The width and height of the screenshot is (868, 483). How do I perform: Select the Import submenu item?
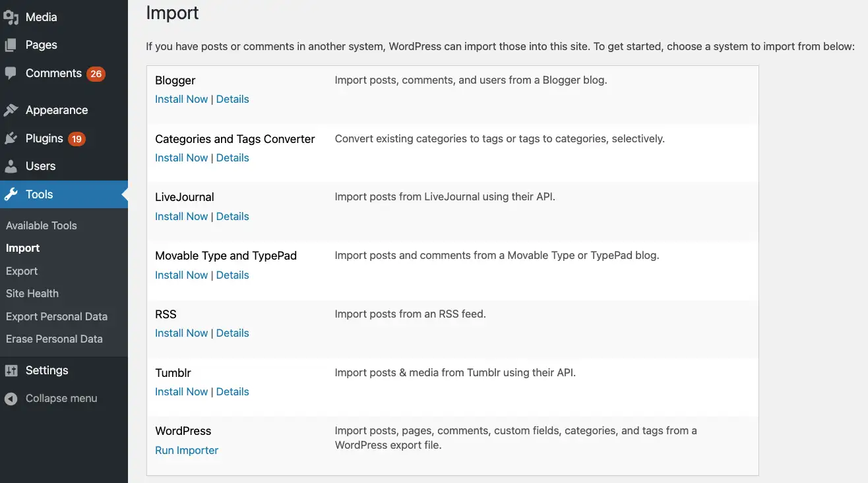point(23,248)
